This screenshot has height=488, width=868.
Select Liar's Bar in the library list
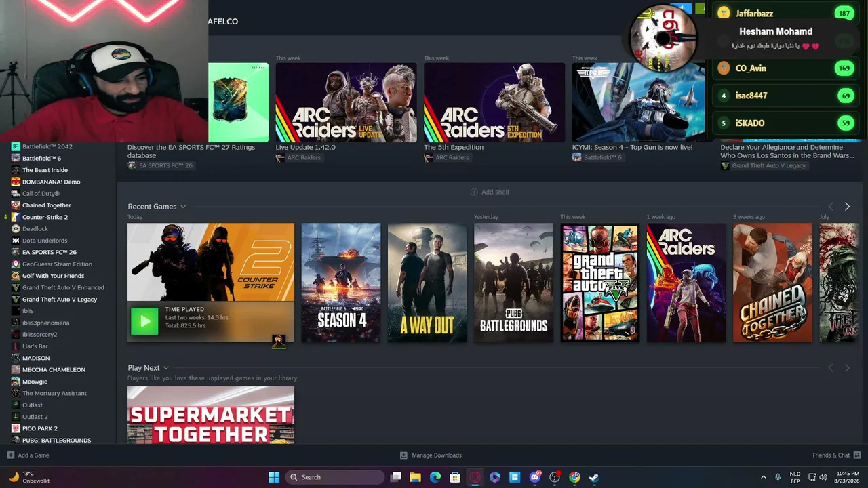pyautogui.click(x=35, y=346)
